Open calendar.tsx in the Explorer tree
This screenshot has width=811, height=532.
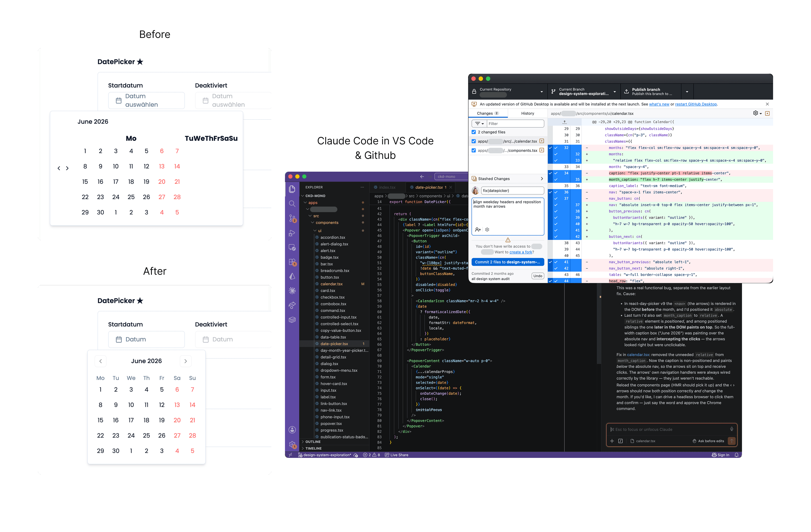(x=332, y=284)
